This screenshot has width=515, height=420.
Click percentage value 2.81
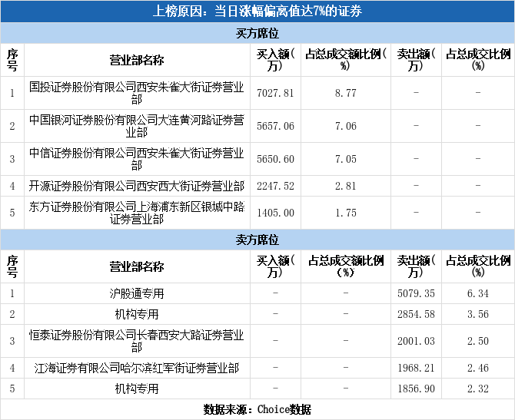(346, 186)
